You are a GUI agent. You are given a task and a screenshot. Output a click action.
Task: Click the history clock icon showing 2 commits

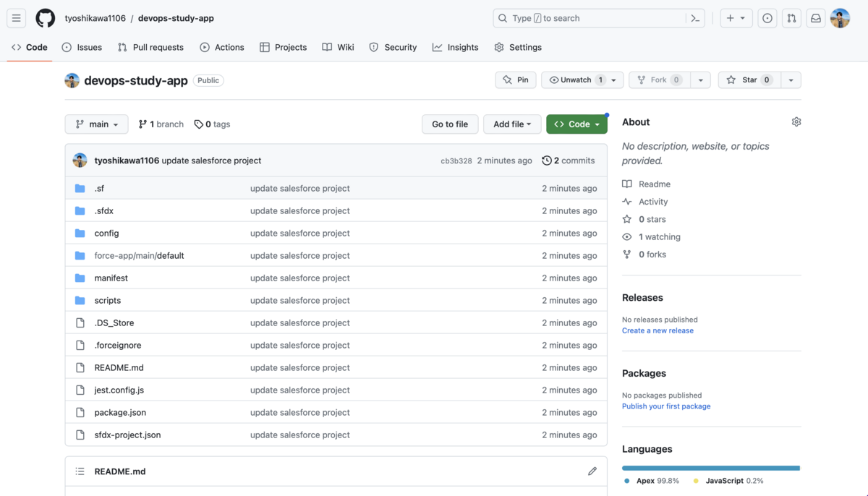click(x=547, y=161)
